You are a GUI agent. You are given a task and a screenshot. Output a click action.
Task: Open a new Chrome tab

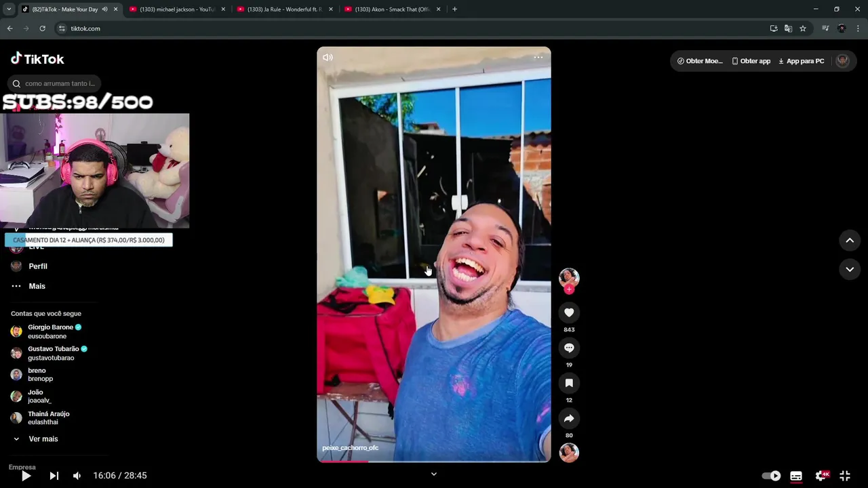click(454, 9)
